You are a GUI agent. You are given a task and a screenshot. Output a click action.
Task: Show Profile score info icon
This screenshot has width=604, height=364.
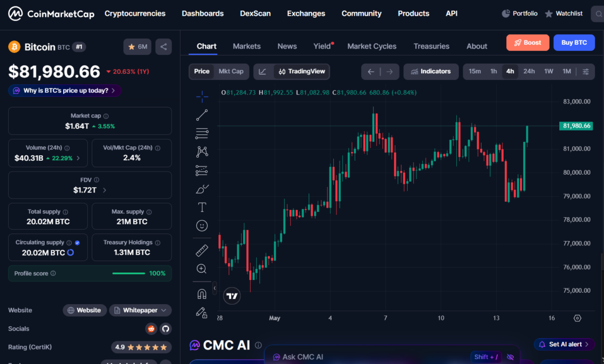click(x=53, y=273)
